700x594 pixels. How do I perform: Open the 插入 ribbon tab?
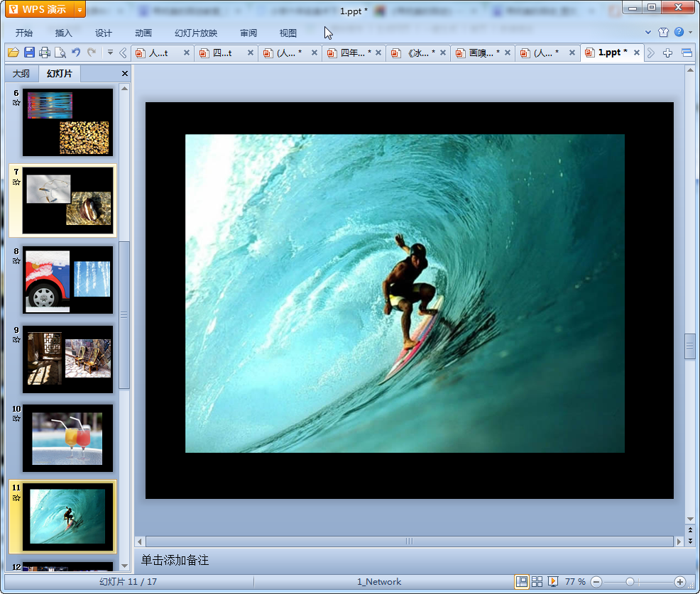pyautogui.click(x=63, y=33)
